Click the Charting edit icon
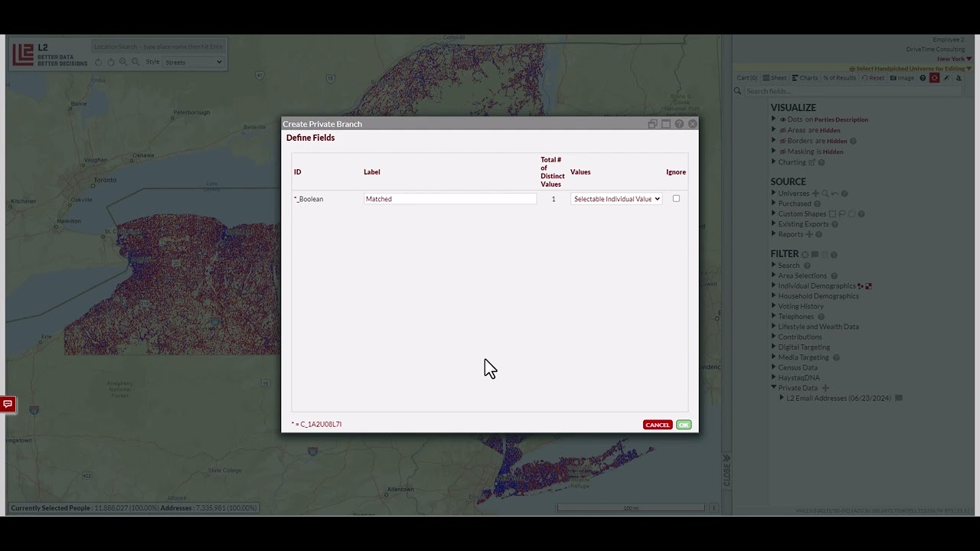 tap(812, 162)
